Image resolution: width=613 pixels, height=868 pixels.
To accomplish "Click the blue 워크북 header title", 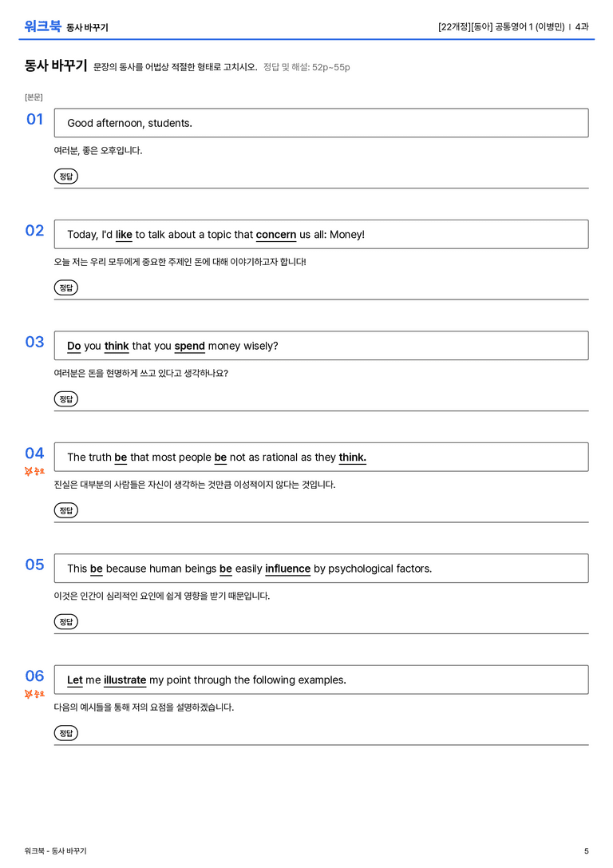I will click(42, 26).
